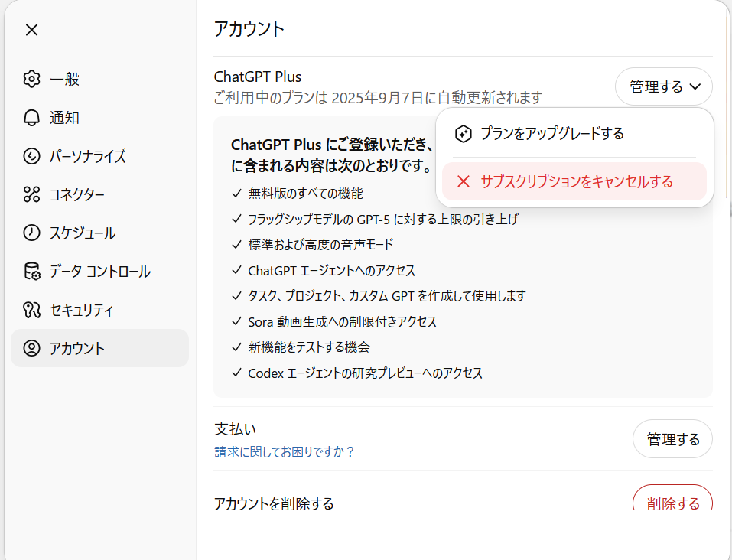Click the 無料版のすべての機能 feature line

click(306, 194)
